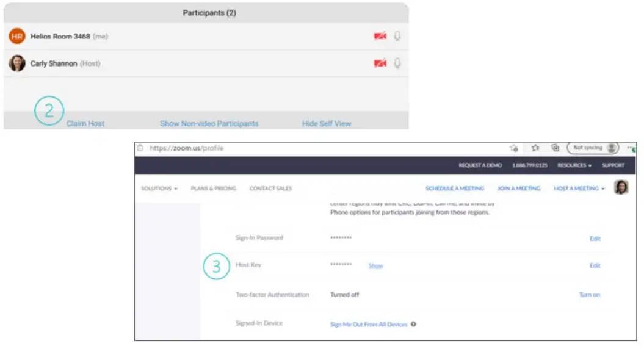
Task: Select the Host Key label text
Action: [x=248, y=265]
